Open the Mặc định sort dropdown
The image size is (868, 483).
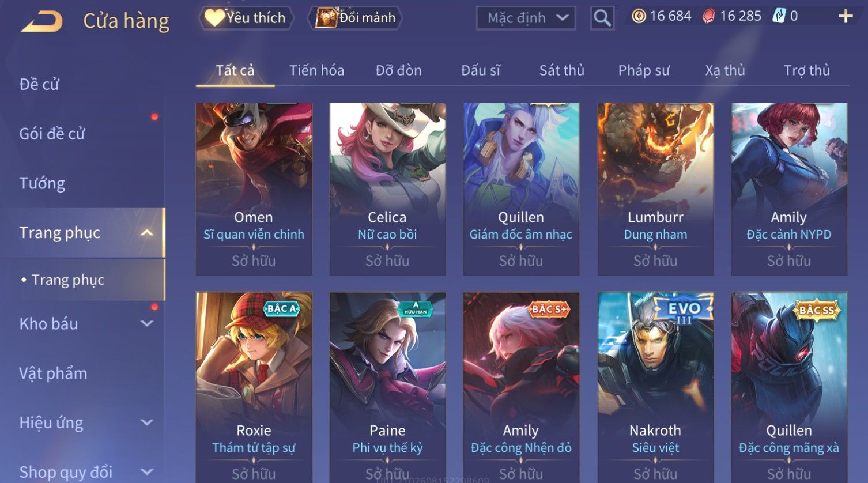tap(526, 18)
